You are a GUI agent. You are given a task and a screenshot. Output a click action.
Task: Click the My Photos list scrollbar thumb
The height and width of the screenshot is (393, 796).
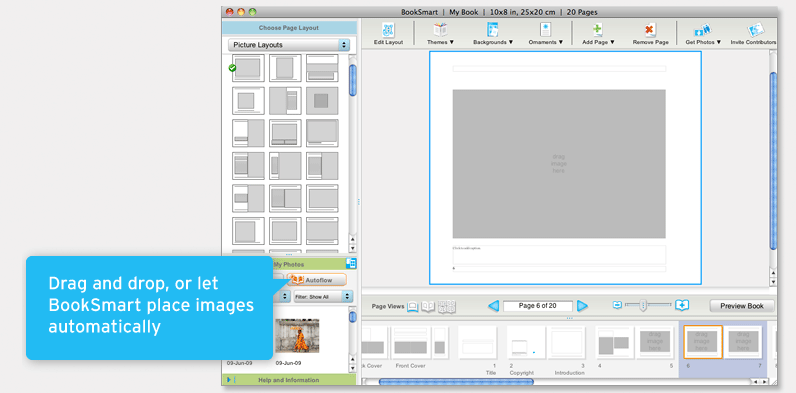tap(352, 317)
